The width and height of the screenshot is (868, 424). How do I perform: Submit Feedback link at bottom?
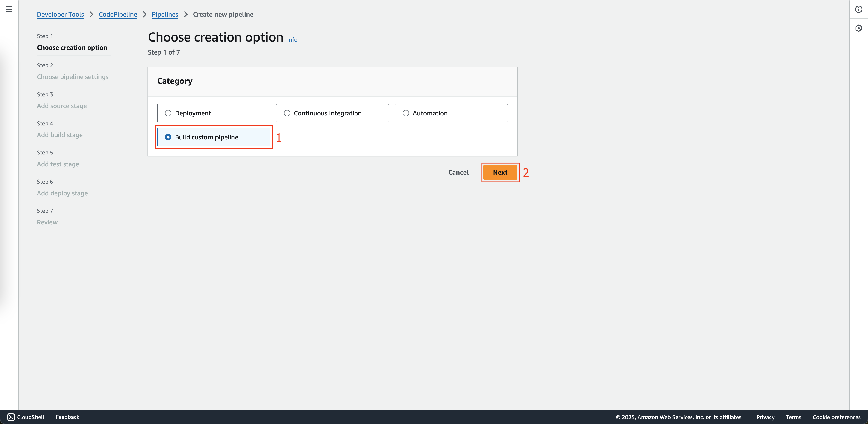(x=67, y=417)
